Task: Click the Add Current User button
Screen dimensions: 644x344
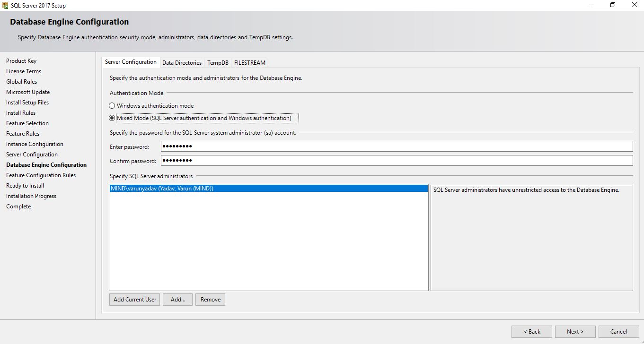Action: coord(134,299)
